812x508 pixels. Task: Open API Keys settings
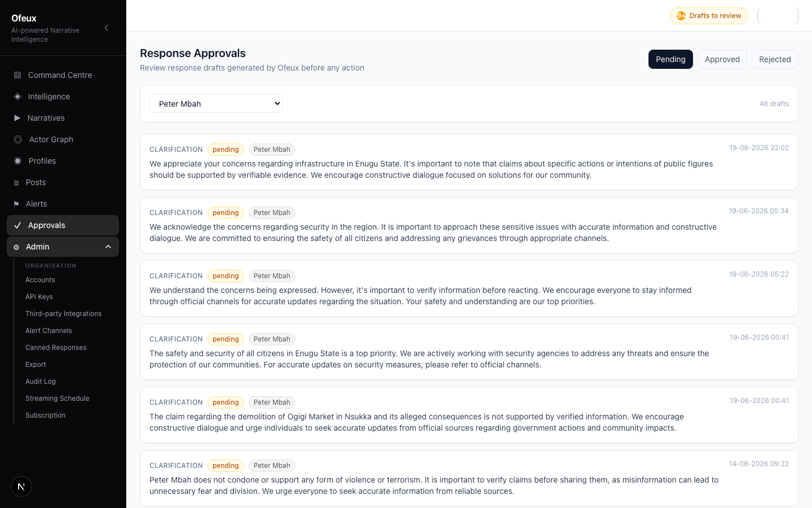click(x=39, y=297)
